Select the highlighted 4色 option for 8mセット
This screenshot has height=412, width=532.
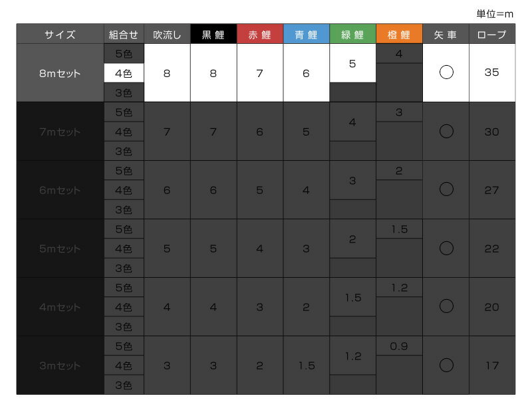tap(124, 73)
